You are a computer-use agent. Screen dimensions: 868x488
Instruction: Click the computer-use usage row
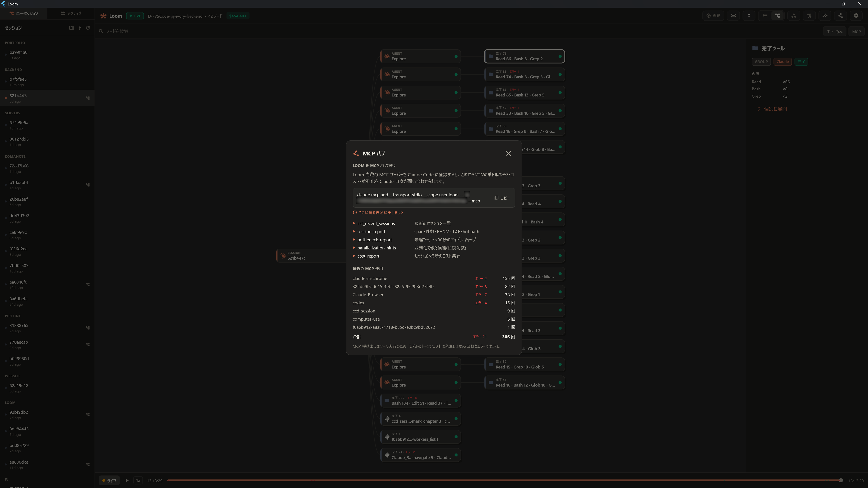click(434, 319)
